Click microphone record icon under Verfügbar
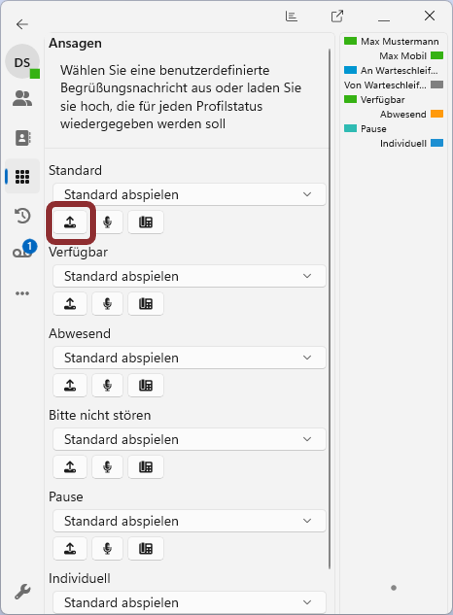 107,304
